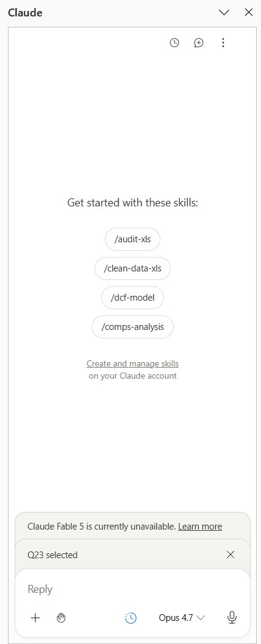Dismiss the Q23 selected chip
The image size is (261, 644).
231,555
